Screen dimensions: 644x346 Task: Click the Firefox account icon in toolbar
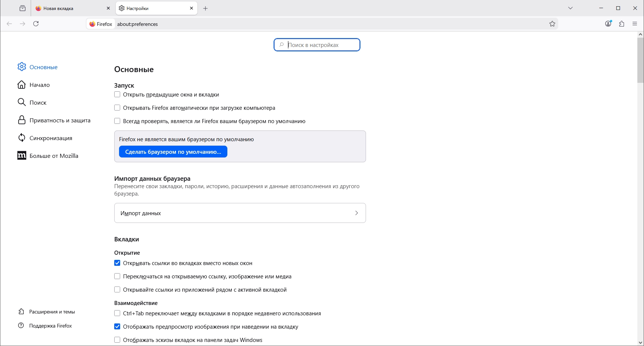point(608,24)
